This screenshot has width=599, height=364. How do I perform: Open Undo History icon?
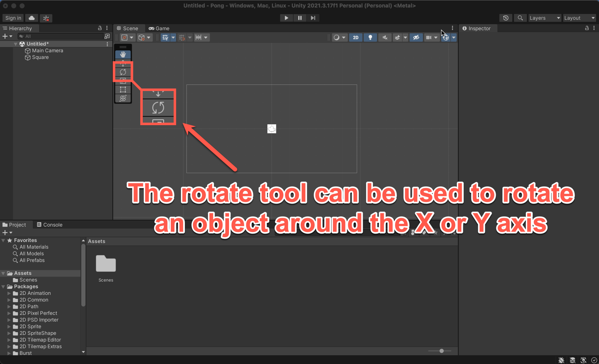(x=506, y=18)
